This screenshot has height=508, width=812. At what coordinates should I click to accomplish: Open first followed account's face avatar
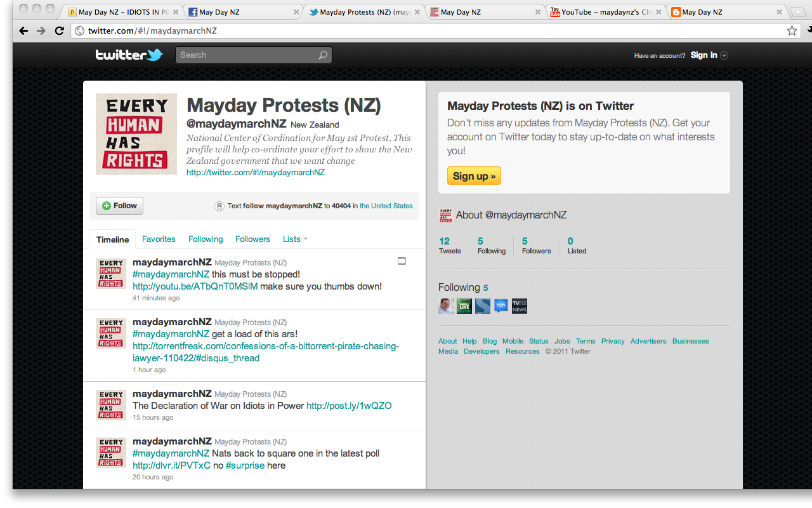446,306
